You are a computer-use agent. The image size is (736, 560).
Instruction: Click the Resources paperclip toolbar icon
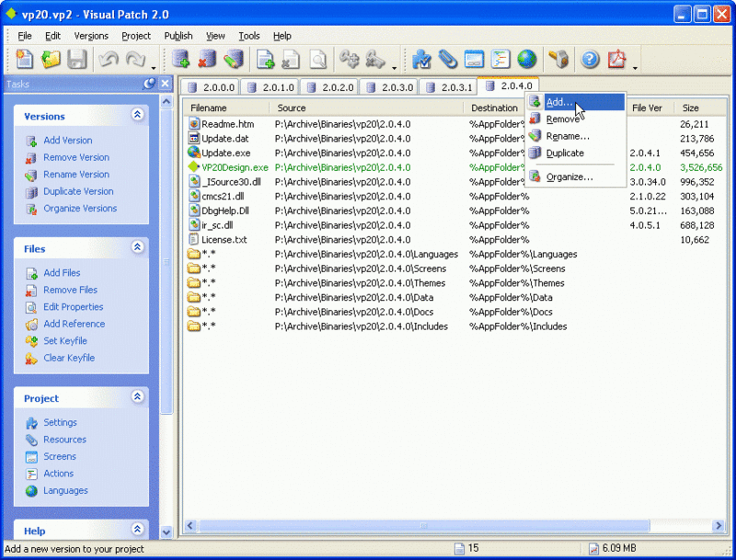pyautogui.click(x=448, y=60)
